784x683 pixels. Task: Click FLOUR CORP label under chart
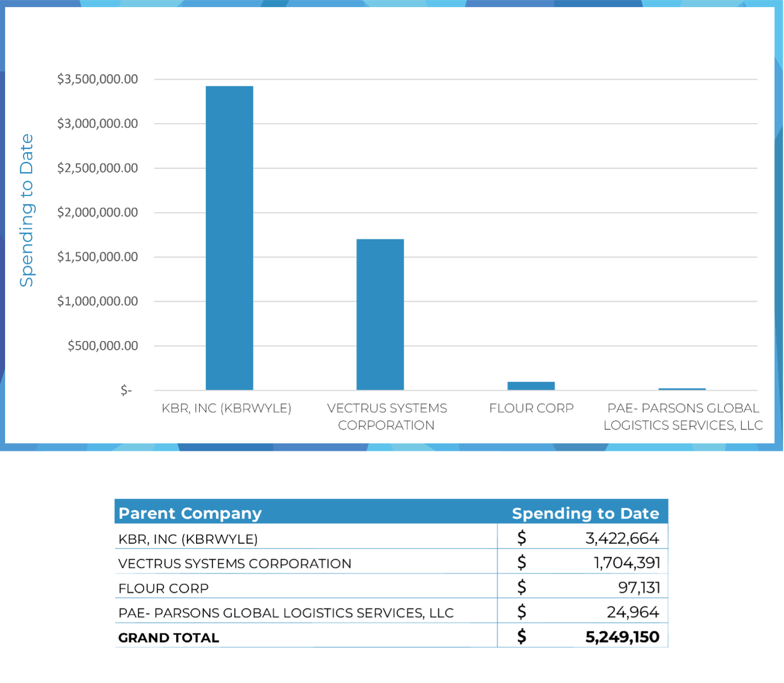531,408
